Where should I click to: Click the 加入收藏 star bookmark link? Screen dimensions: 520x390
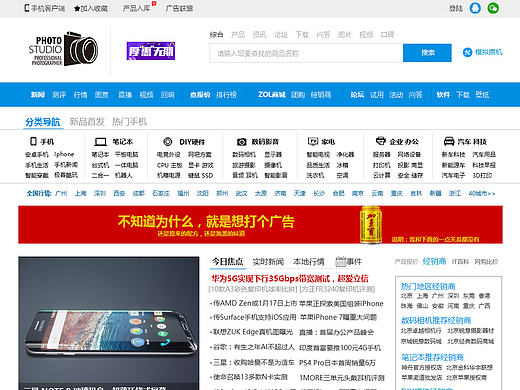point(91,8)
